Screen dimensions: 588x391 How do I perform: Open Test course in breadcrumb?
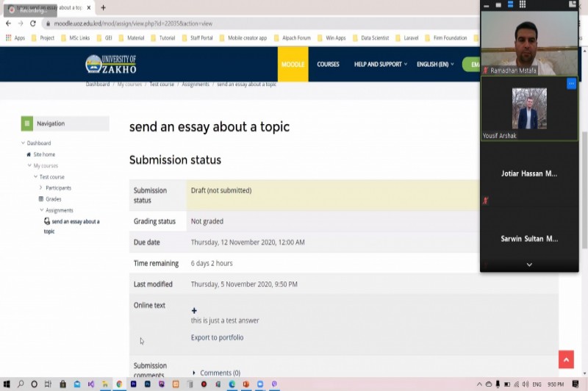162,85
